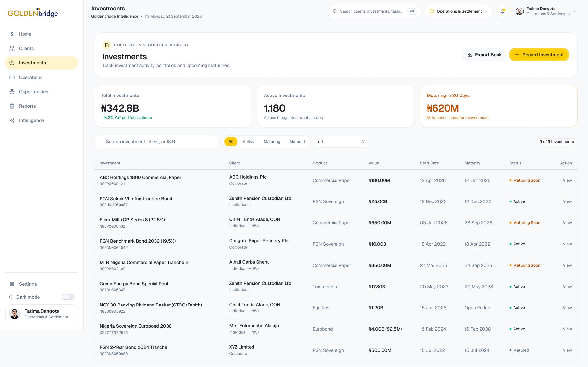
Task: Open the Operations & Settlement role dropdown
Action: tap(459, 11)
